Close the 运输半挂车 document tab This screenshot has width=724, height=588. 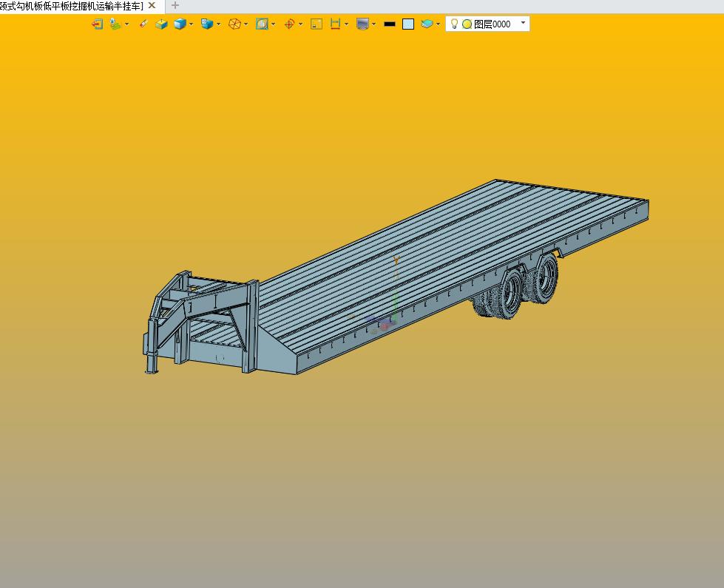152,5
